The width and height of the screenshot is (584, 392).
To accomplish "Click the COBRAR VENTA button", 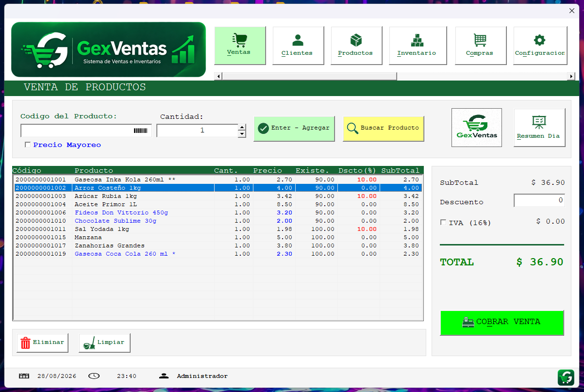I will (x=502, y=323).
